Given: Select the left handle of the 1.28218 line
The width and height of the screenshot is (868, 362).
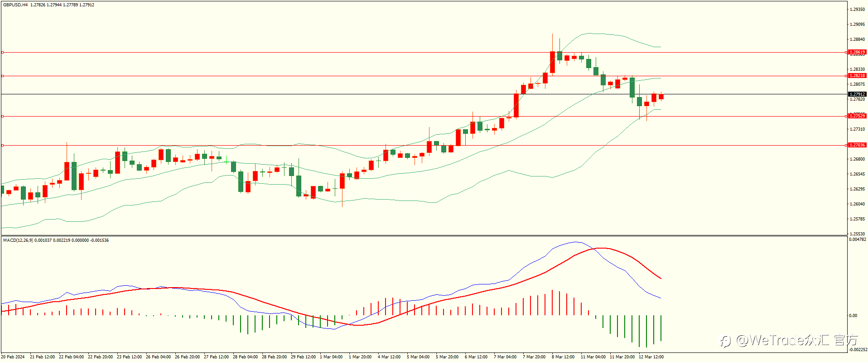Looking at the screenshot, I should click(x=2, y=76).
